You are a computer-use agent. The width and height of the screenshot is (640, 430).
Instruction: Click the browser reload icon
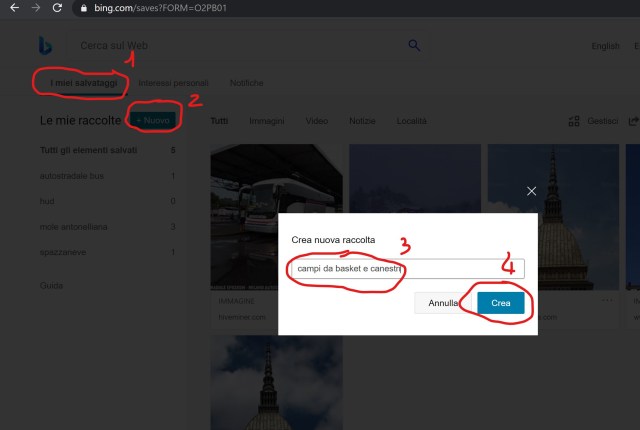click(x=57, y=8)
